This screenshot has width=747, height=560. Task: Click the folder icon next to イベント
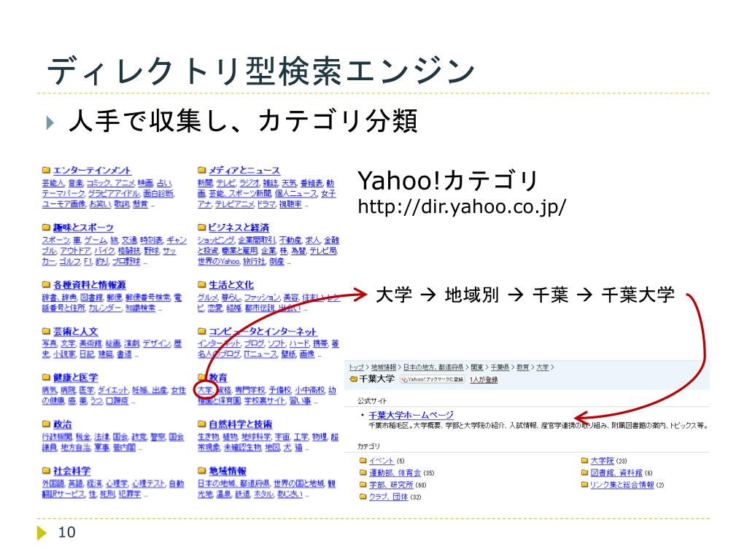point(363,461)
